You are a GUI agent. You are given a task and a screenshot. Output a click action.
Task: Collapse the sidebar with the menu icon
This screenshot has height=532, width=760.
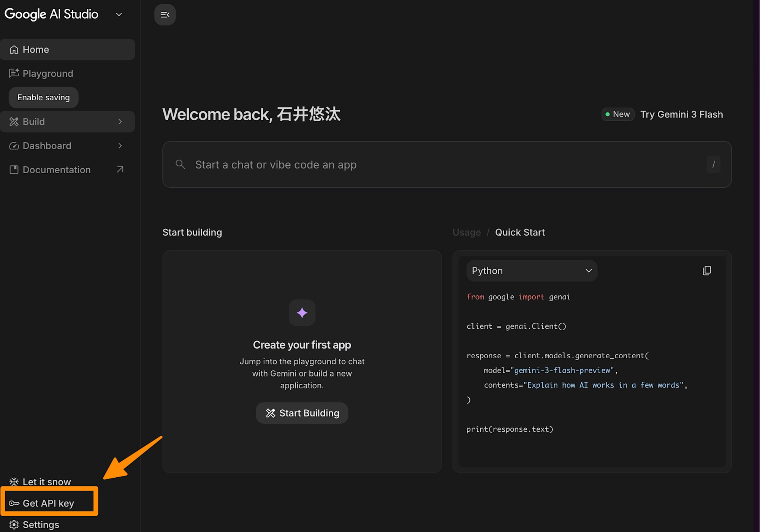click(165, 15)
